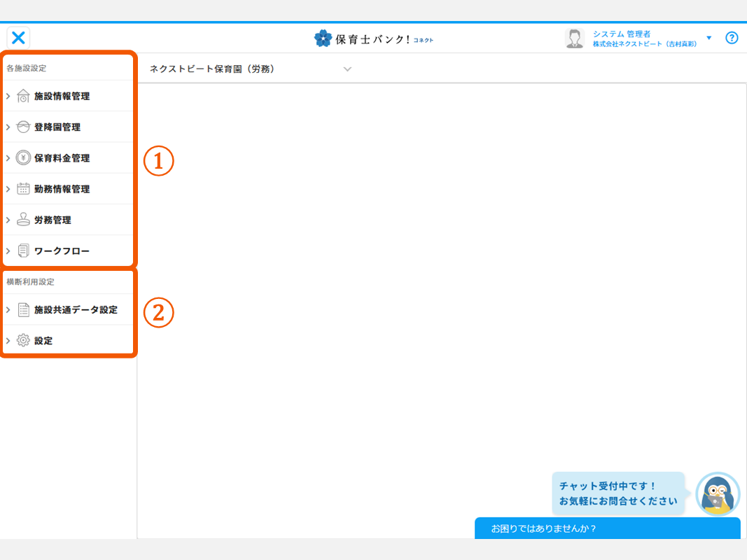Select the ワークフロー menu item
Screen dimensions: 747x560
pyautogui.click(x=62, y=251)
